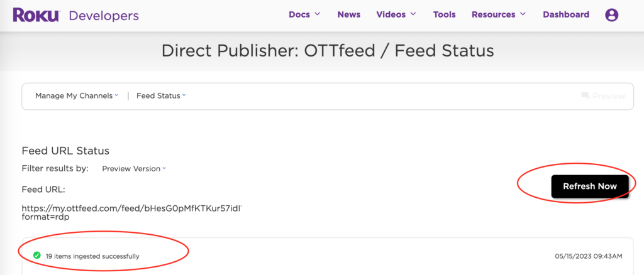The width and height of the screenshot is (644, 275).
Task: Click the 05/15/2023 09:43AM timestamp
Action: [588, 256]
